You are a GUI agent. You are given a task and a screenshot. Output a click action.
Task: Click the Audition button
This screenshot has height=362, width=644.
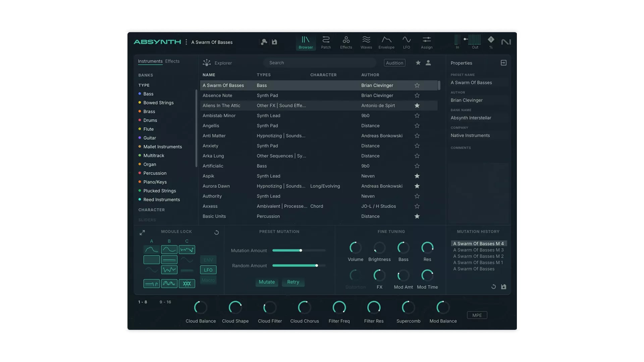click(x=394, y=63)
